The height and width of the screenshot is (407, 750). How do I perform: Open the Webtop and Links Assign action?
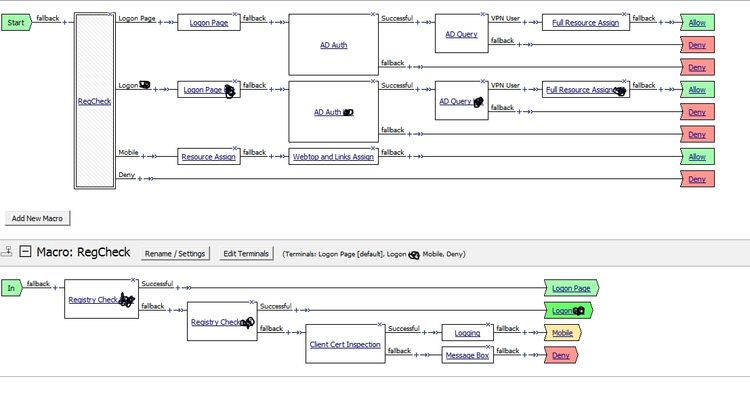pyautogui.click(x=333, y=157)
